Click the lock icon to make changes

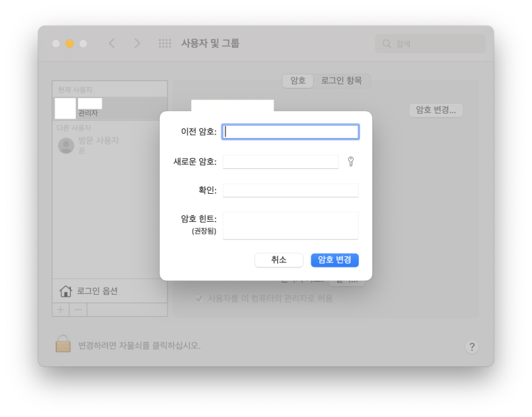(x=63, y=344)
